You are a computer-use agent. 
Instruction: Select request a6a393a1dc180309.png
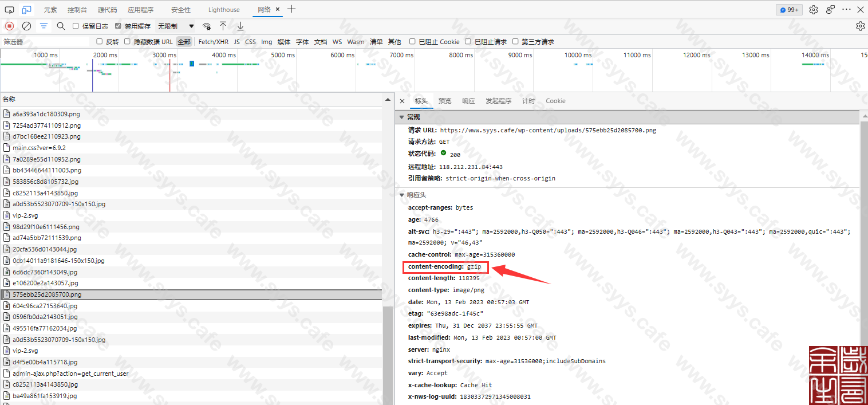tap(191, 114)
